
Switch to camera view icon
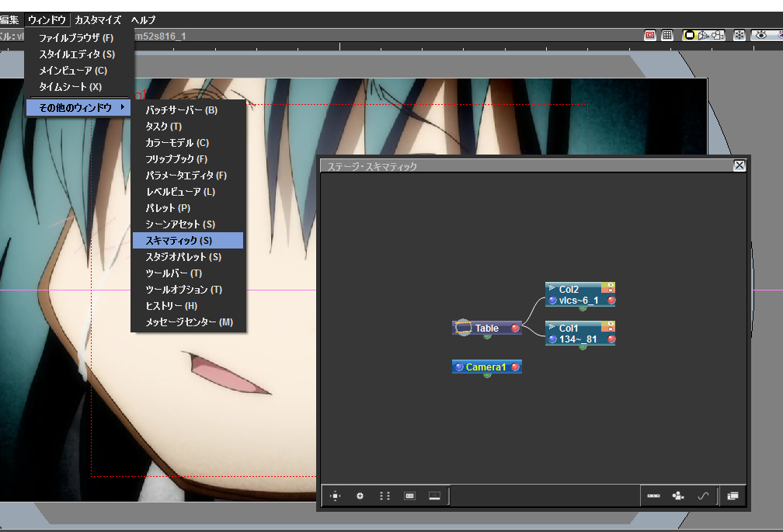(718, 35)
